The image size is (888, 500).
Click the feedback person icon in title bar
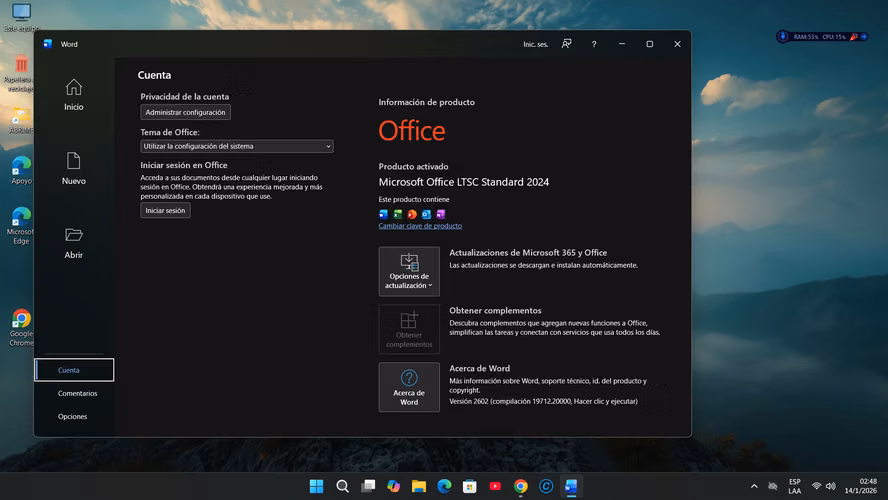click(566, 44)
